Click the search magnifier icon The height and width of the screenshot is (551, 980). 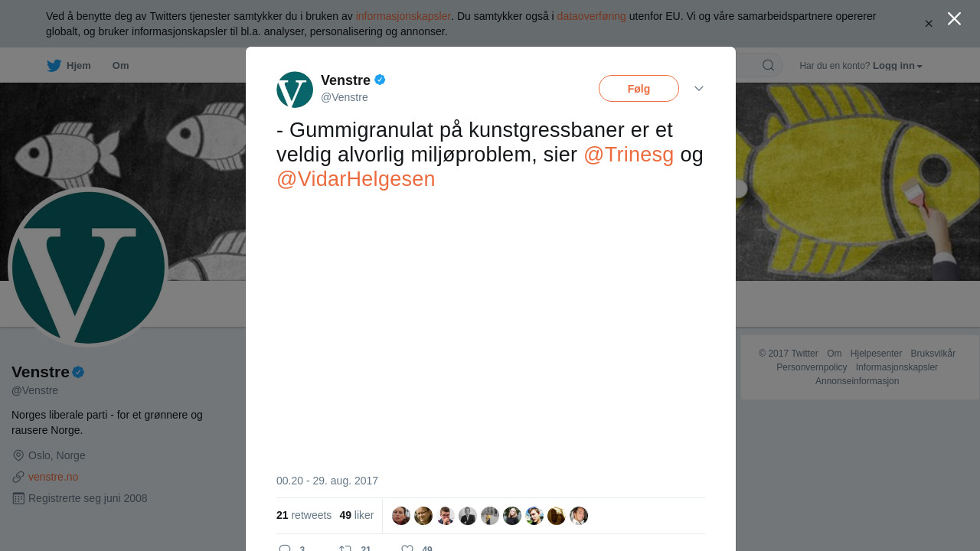coord(768,65)
